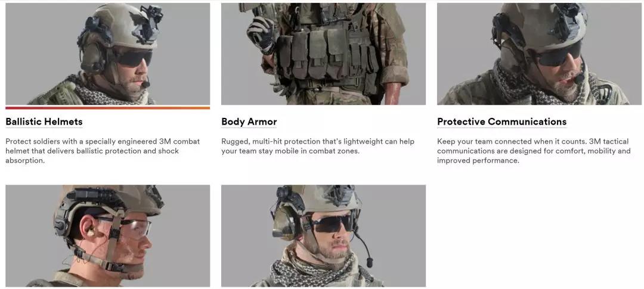Screen dimensions: 644x289
Task: Click the gloved hand in Body Armor image
Action: 261,34
